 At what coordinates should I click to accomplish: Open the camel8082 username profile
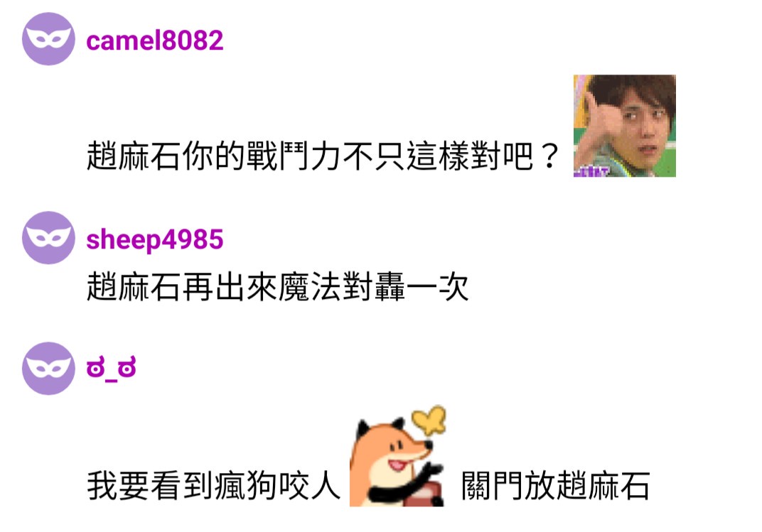point(154,40)
